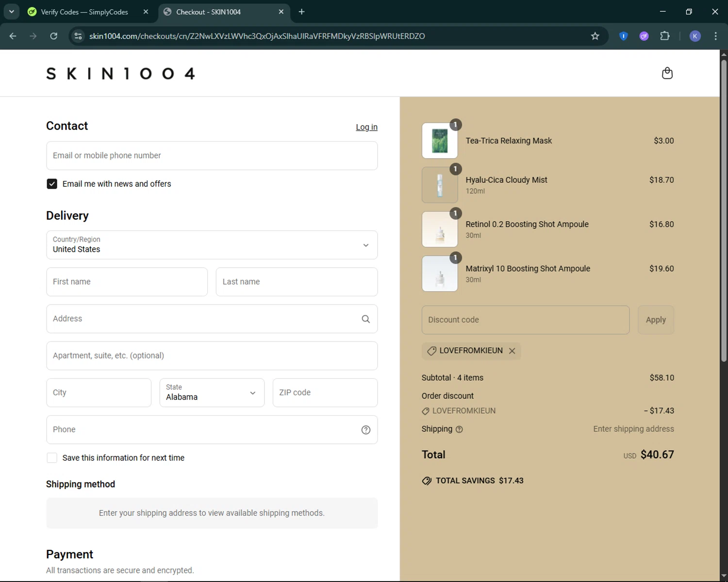Click the Retinol 0.2 Boosting Shot Ampoule thumbnail
Viewport: 728px width, 582px height.
[x=440, y=229]
